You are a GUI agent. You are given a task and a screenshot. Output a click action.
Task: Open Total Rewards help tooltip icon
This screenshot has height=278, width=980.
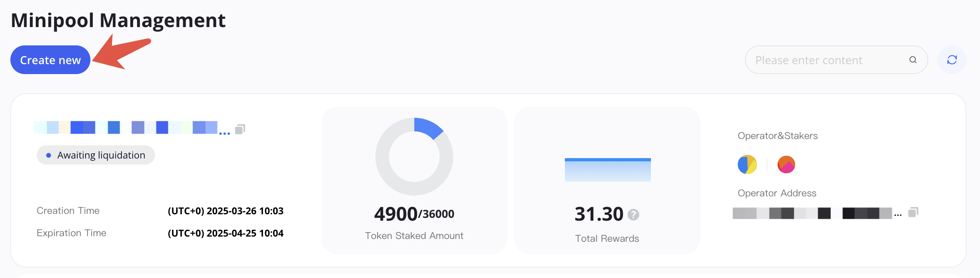point(633,215)
